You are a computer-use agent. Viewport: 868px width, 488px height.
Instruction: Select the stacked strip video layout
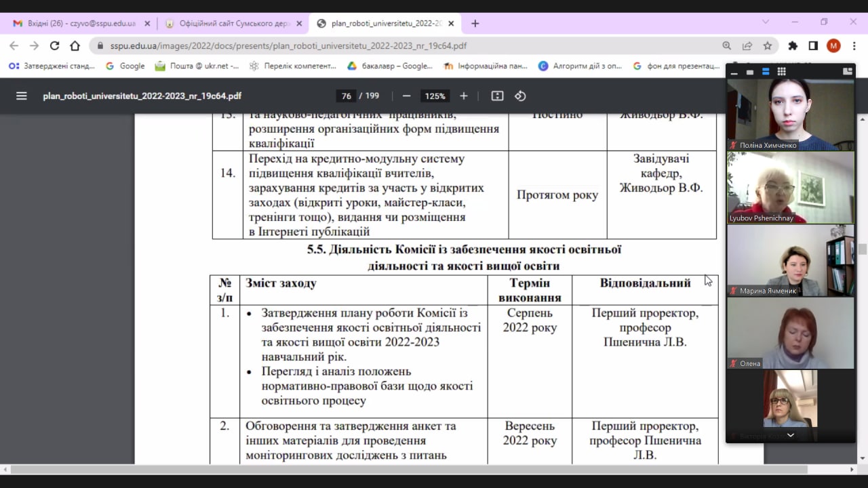pos(766,72)
